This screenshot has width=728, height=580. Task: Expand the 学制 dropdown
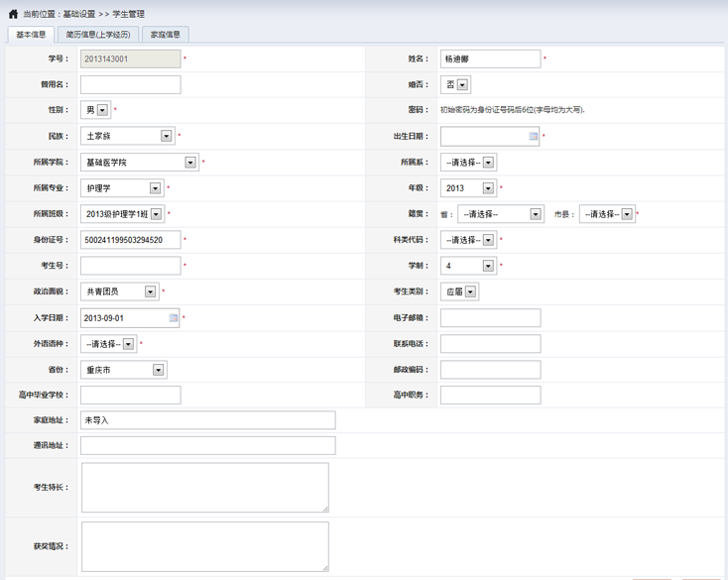tap(488, 266)
